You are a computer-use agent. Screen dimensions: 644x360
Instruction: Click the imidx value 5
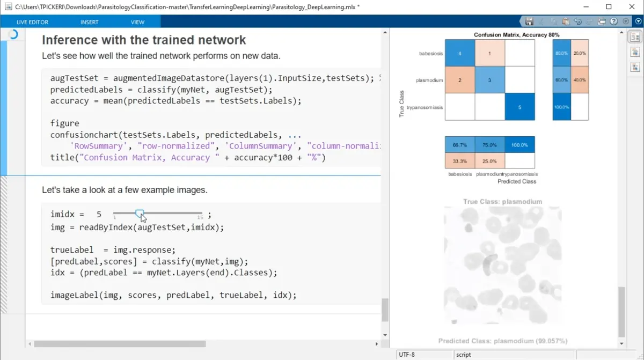(99, 215)
